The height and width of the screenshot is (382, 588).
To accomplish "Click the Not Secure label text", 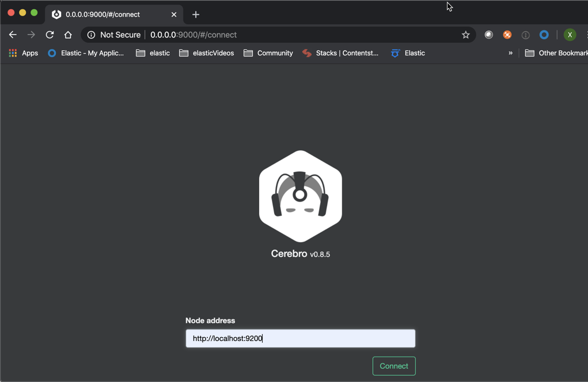I will [120, 35].
